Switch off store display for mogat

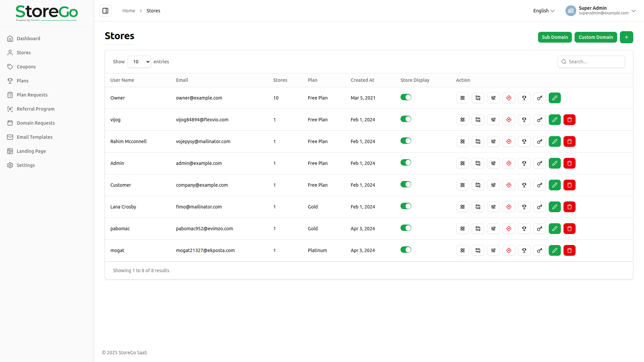406,250
